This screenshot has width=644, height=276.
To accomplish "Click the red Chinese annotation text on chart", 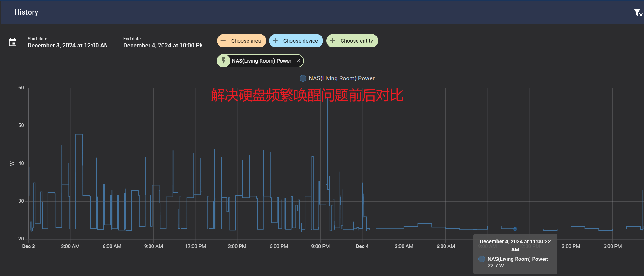I will click(x=307, y=95).
